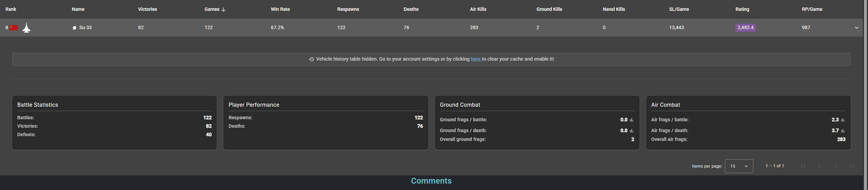Click the history clock icon in notice
Image resolution: width=868 pixels, height=190 pixels.
tap(311, 59)
